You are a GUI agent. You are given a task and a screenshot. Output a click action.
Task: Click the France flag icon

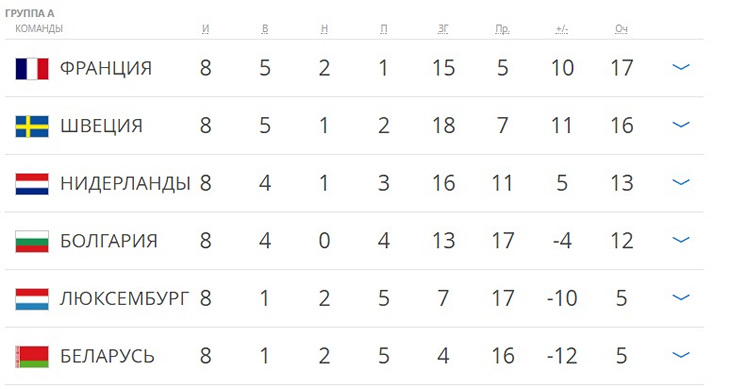[32, 68]
